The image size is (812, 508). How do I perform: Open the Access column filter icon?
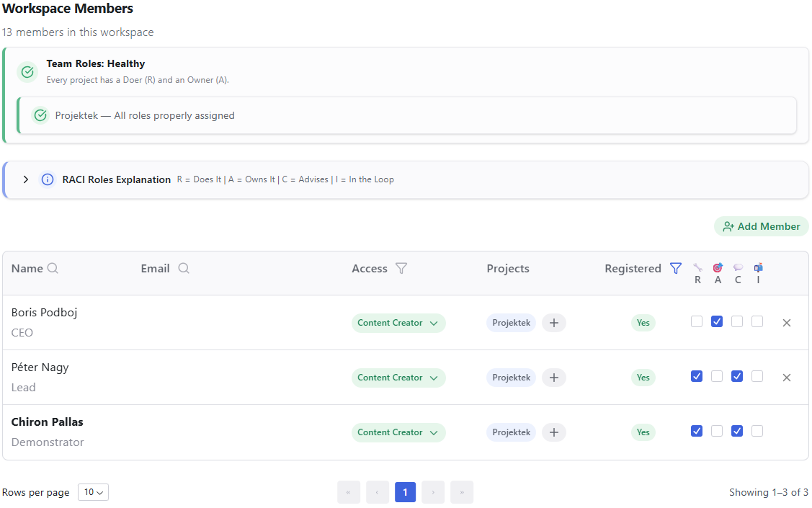click(x=401, y=268)
